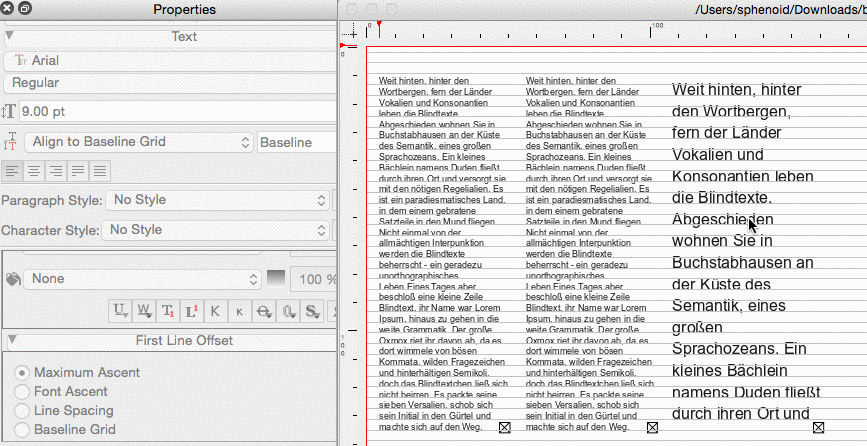
Task: Click the Underline text effect icon
Action: (x=121, y=311)
